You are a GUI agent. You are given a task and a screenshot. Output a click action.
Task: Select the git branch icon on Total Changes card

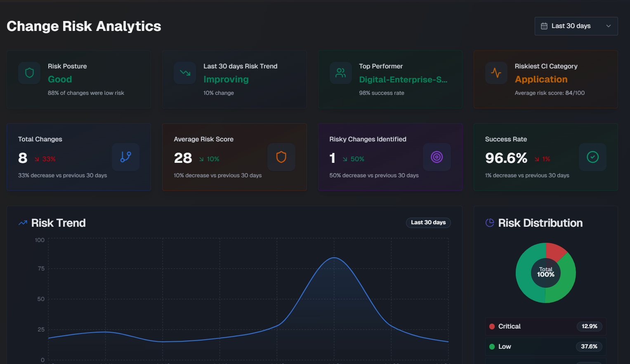pos(125,157)
